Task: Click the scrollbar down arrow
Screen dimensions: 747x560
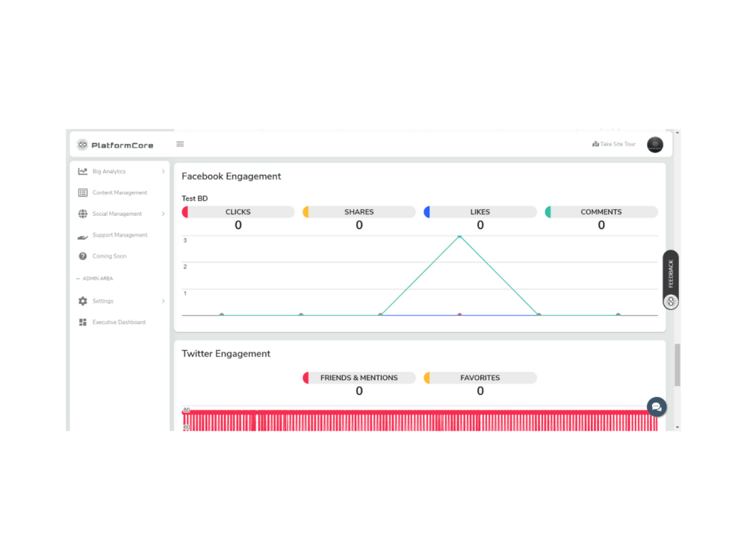Action: (x=678, y=427)
